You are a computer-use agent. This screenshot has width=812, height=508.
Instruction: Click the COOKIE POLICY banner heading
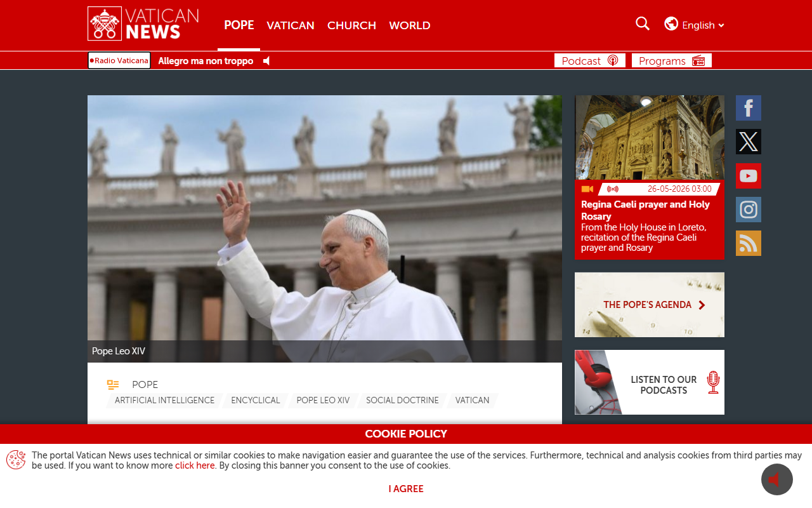406,434
